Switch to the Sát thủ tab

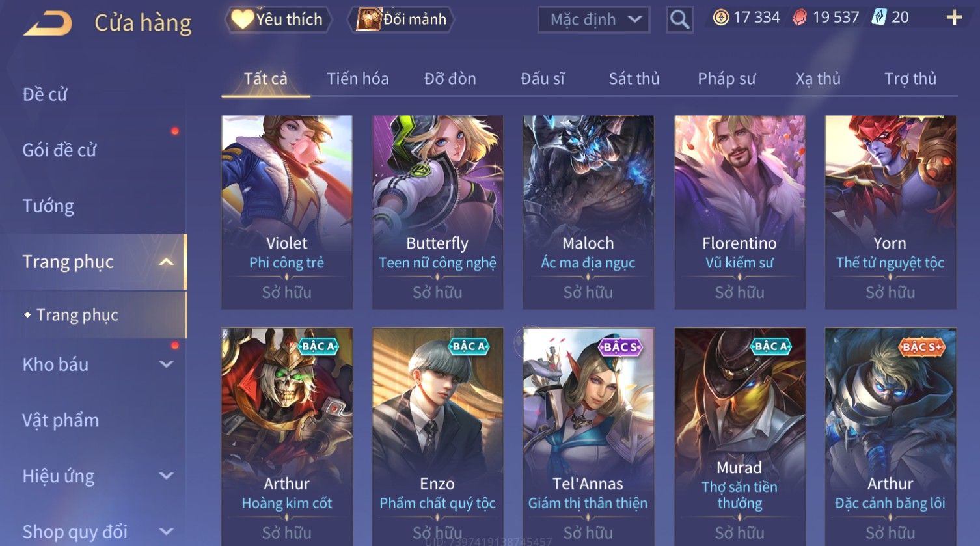[634, 79]
